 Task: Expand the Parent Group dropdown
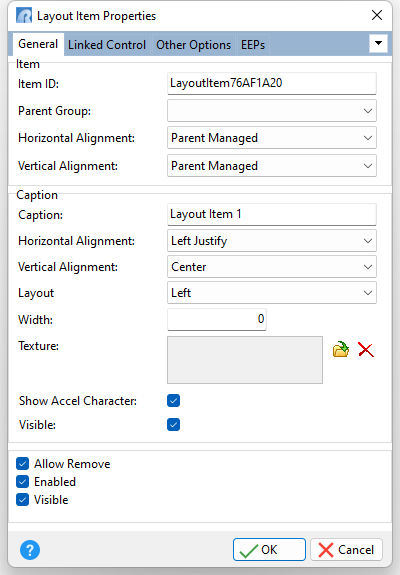(x=272, y=111)
